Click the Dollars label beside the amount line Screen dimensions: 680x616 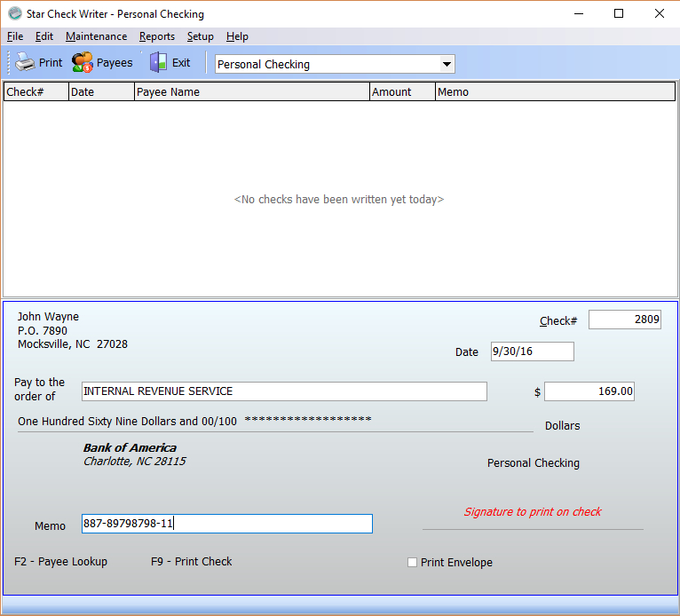click(x=562, y=426)
